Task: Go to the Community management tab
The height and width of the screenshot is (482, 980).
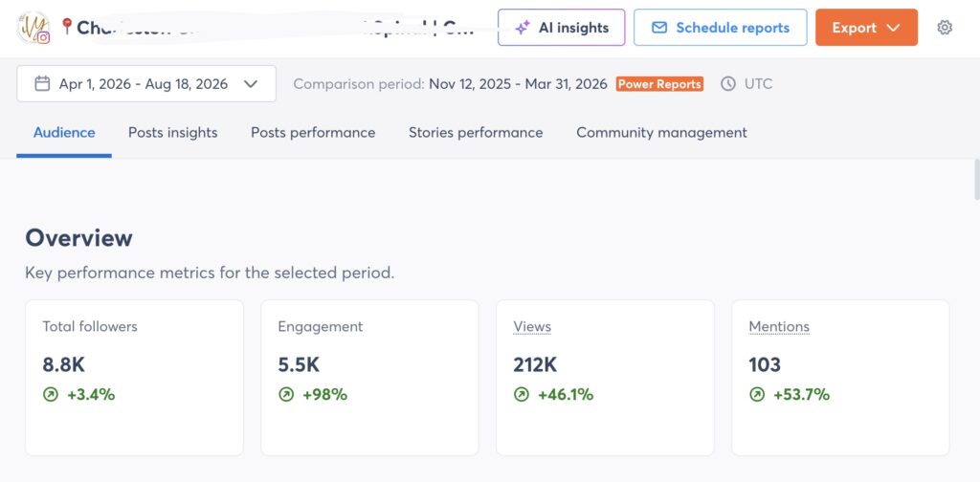Action: (661, 132)
